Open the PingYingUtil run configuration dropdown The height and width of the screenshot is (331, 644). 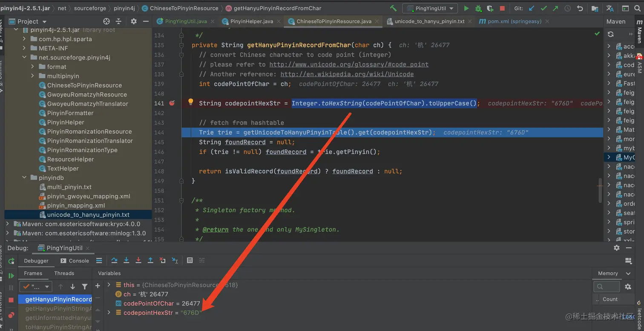(x=430, y=9)
